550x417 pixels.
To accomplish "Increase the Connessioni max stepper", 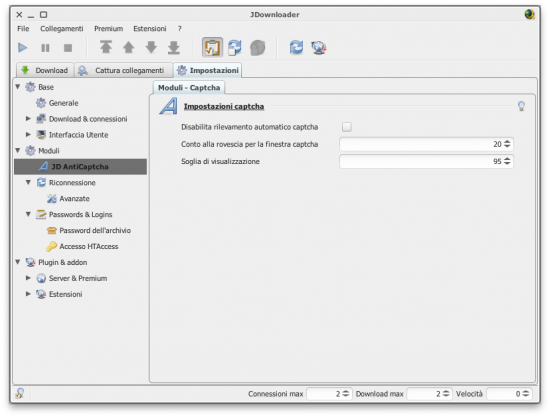I will pos(346,391).
